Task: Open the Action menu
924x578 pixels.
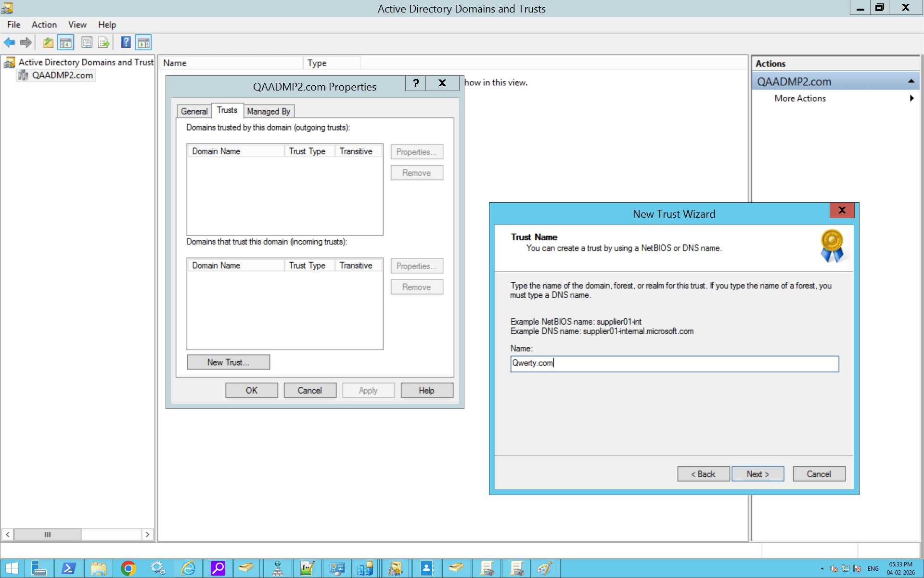Action: (44, 25)
